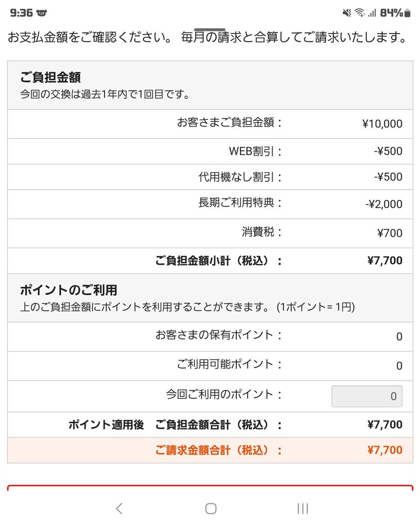The height and width of the screenshot is (525, 420).
Task: Tap the Android back navigation icon
Action: point(119,509)
